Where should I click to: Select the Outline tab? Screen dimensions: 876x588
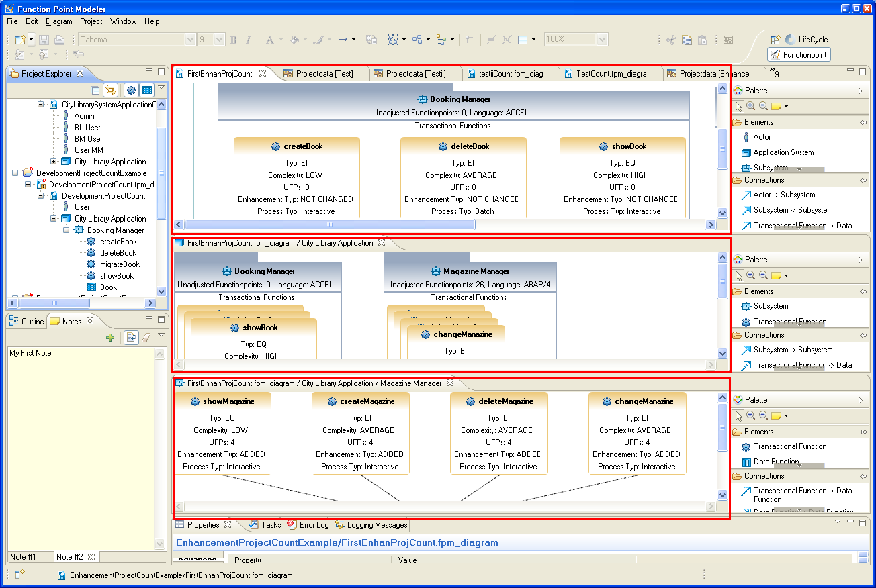tap(26, 322)
